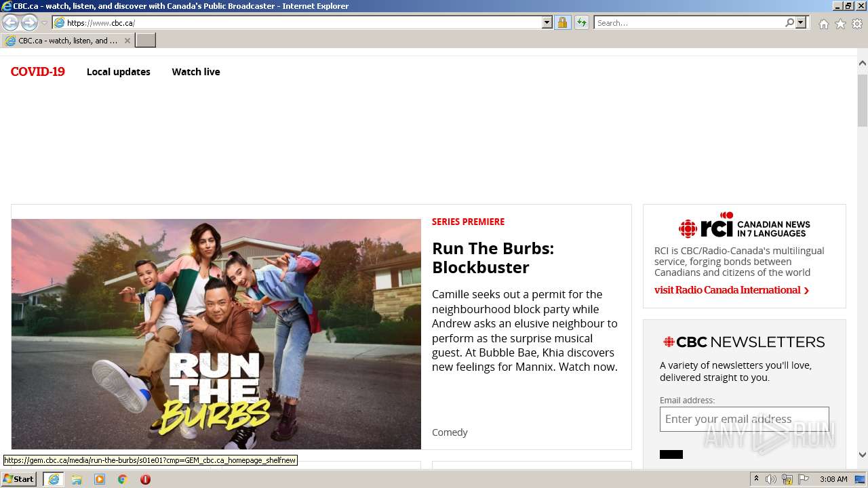Launch the media player taskbar icon
Screen dimensions: 868x488
[x=100, y=479]
